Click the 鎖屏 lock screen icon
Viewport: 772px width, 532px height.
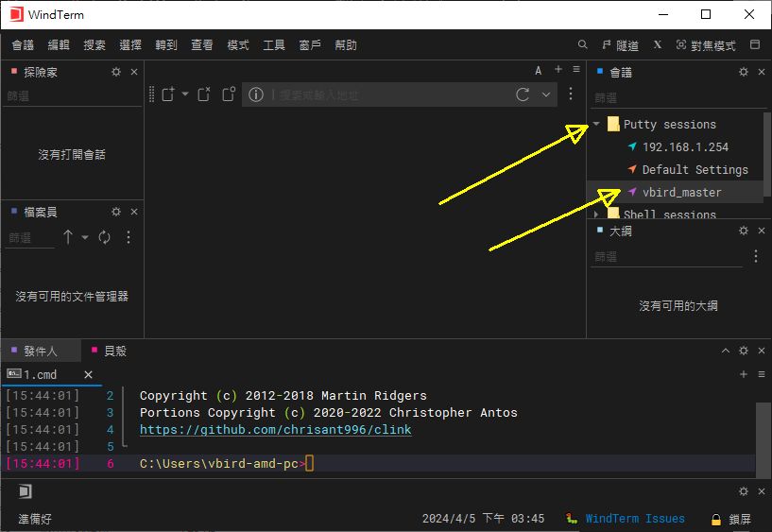pyautogui.click(x=716, y=519)
